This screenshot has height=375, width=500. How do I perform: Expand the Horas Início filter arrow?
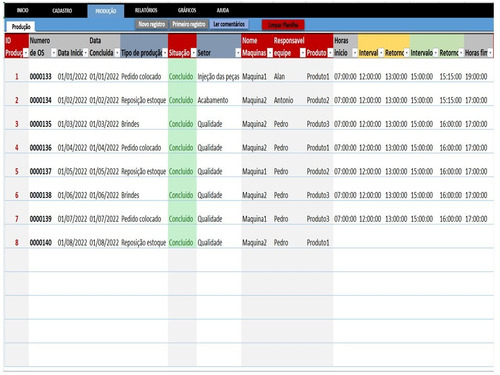[x=355, y=53]
